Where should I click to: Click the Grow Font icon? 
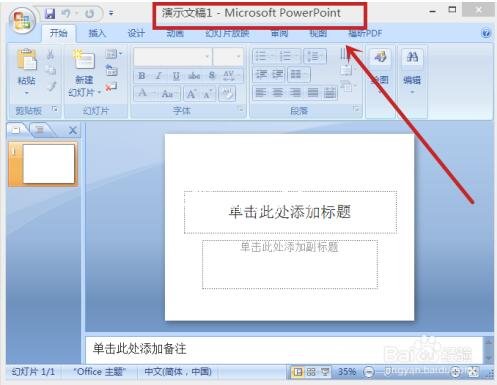(x=191, y=94)
